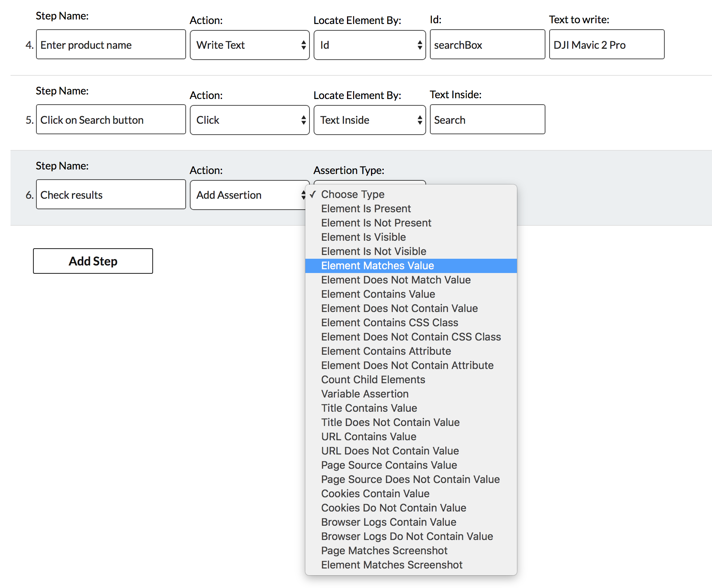
Task: Edit text to write 'DJI Mavic 2 Pro'
Action: 607,45
